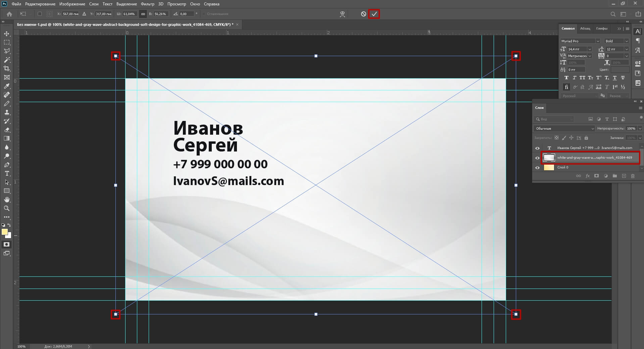Open the Myriad Pro font family dropdown
The image size is (644, 349).
[580, 41]
